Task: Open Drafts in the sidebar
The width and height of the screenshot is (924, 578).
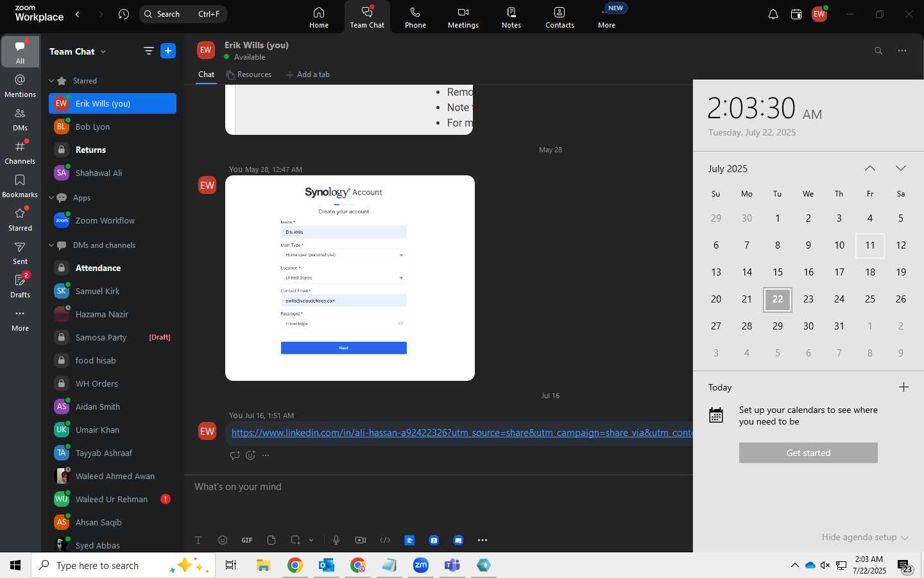Action: [x=21, y=286]
